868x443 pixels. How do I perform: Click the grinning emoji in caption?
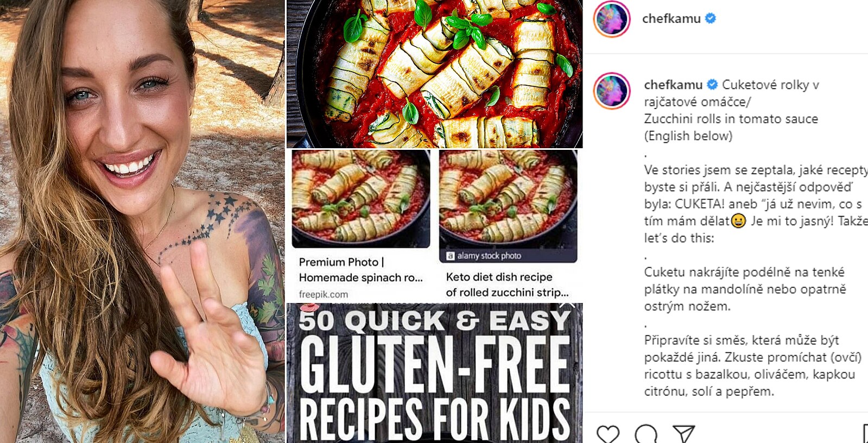coord(738,221)
